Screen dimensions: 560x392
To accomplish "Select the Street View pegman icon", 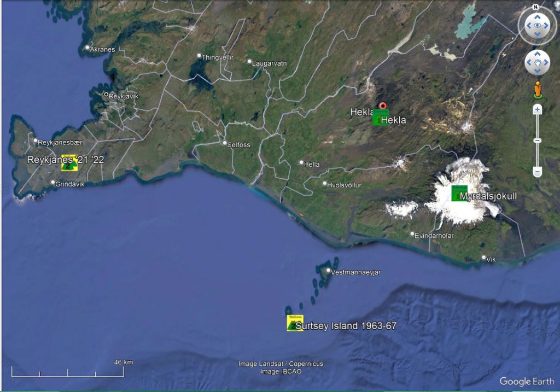I will [x=538, y=89].
